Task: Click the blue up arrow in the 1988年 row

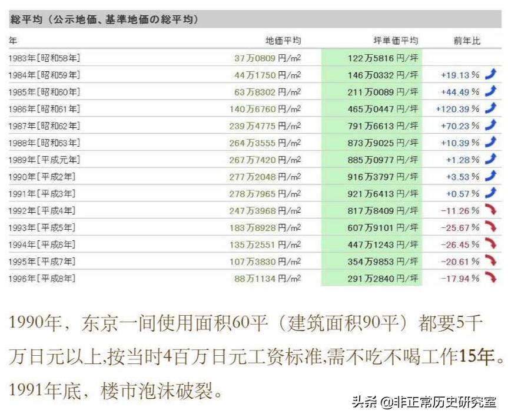Action: (491, 142)
